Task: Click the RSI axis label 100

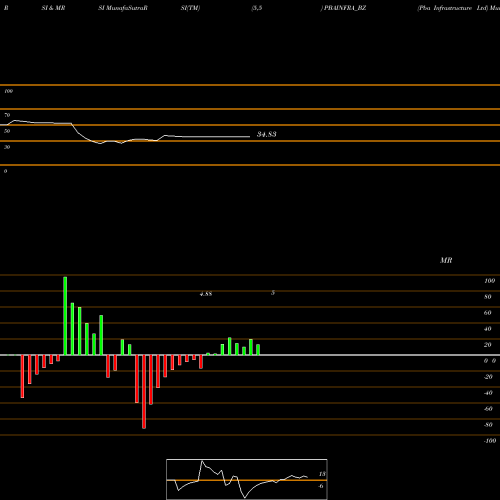Action: click(x=8, y=91)
